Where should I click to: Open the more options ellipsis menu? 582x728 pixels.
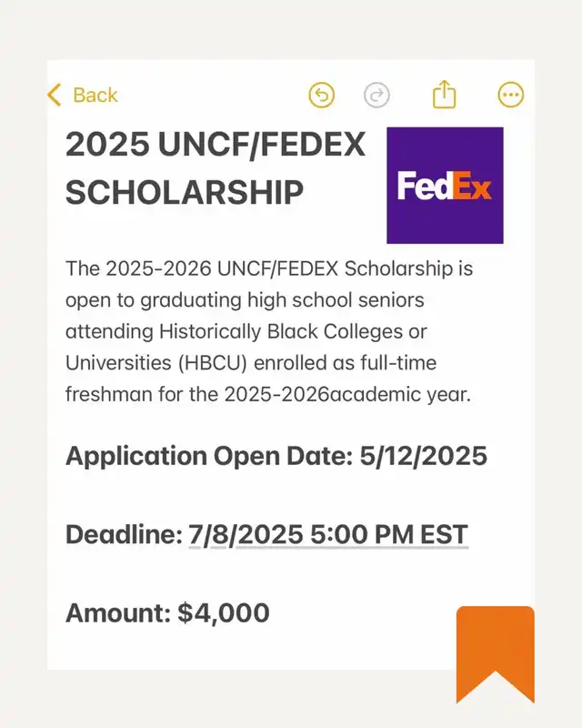coord(510,95)
